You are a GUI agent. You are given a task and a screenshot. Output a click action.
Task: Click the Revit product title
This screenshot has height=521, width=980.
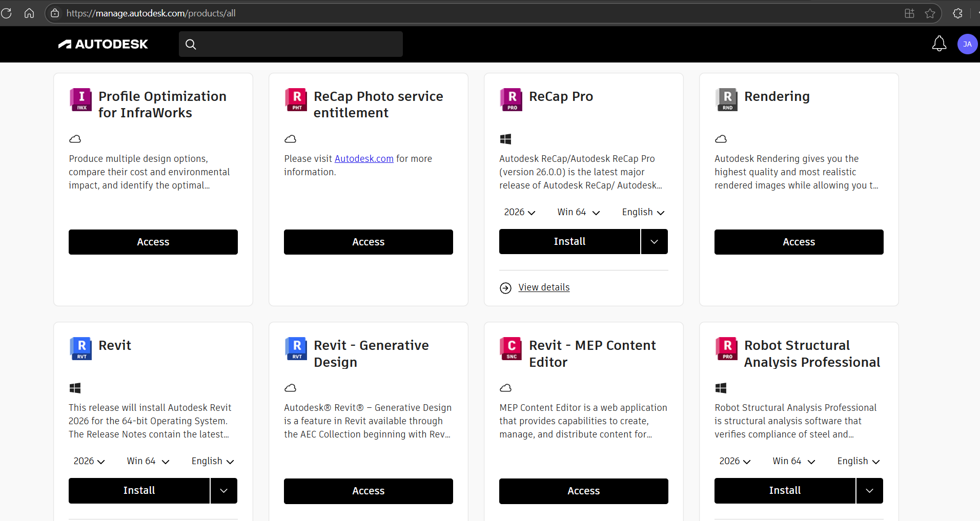[x=115, y=345]
